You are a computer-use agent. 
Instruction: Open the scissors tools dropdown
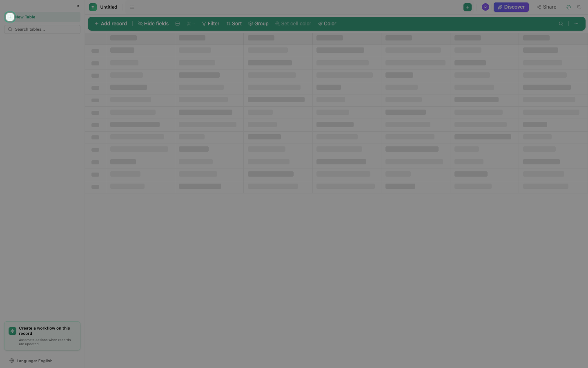190,24
